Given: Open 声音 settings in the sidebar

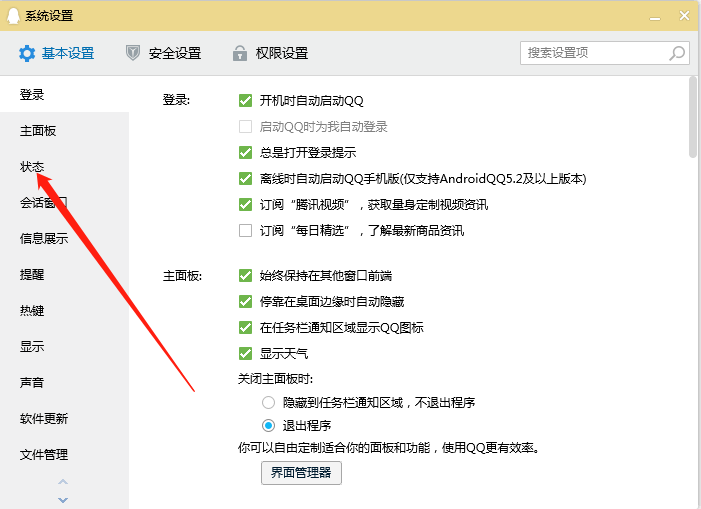Looking at the screenshot, I should 64,383.
